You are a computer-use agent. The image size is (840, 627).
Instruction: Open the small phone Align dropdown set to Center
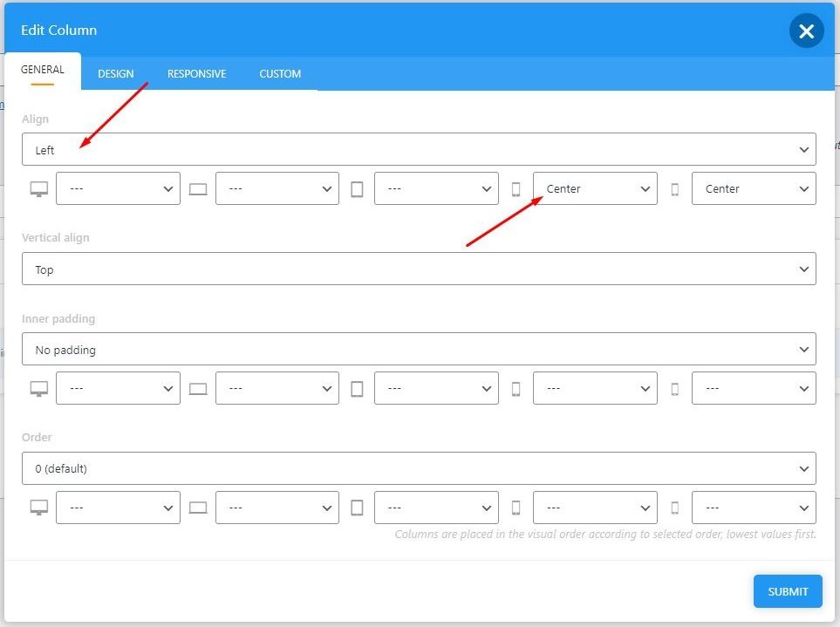754,188
